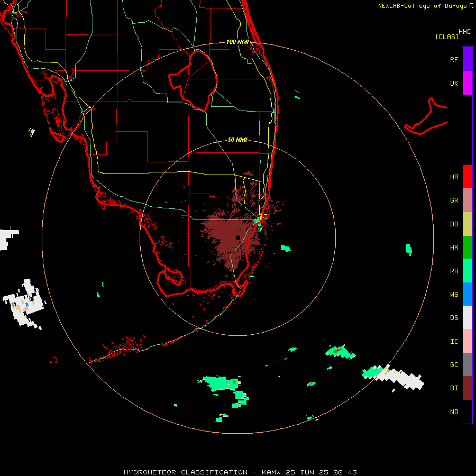
Task: Click the ND legend label
Action: click(x=454, y=412)
